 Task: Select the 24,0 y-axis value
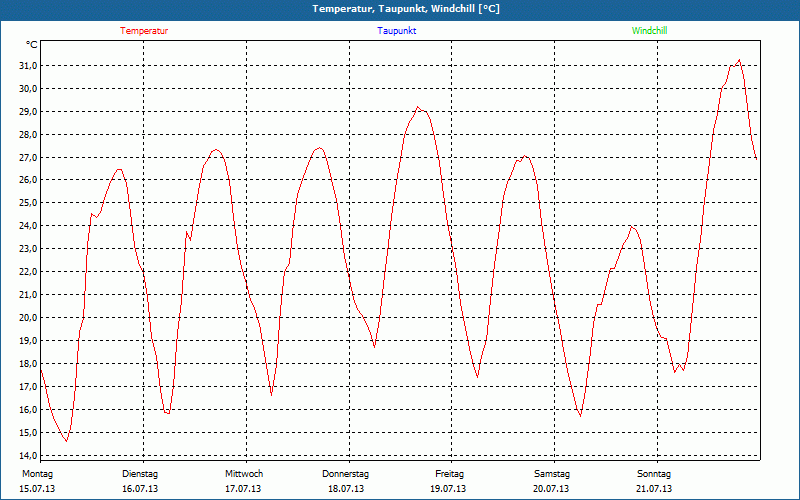pyautogui.click(x=28, y=226)
